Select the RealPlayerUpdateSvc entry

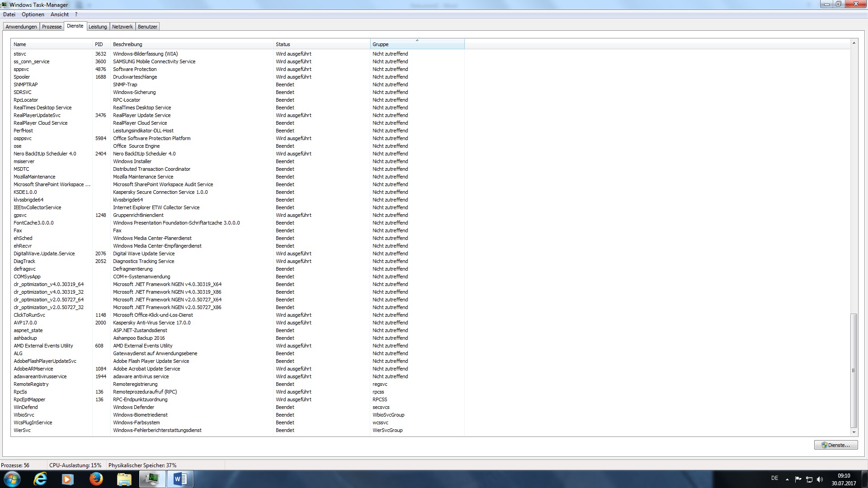click(237, 115)
